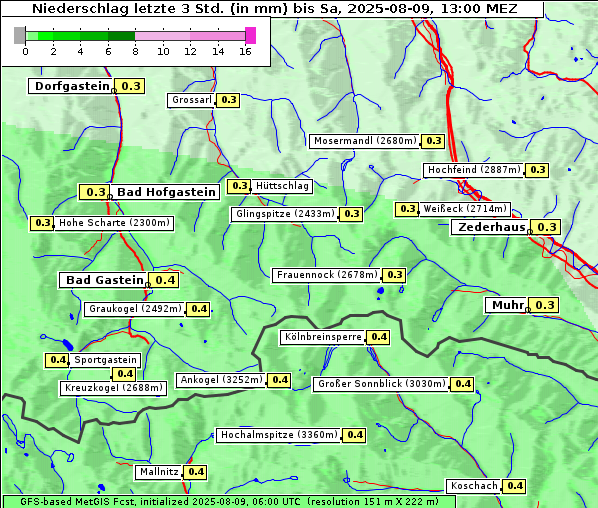Select the Kreuzkogel (2688m) label
The height and width of the screenshot is (508, 598).
114,388
